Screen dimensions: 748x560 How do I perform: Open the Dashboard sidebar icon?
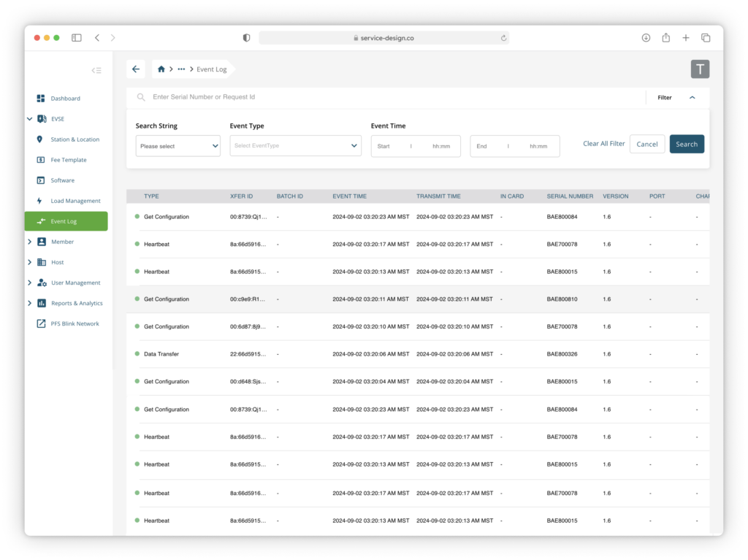40,98
